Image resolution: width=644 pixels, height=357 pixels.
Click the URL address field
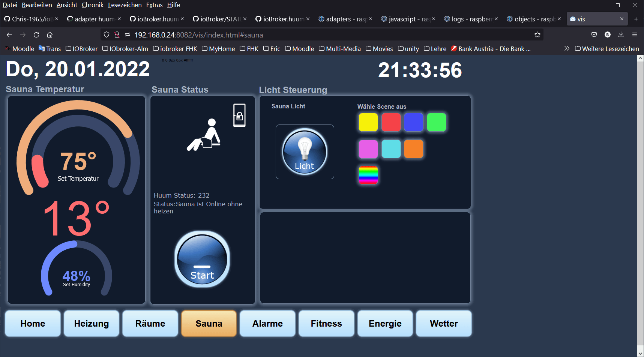[x=322, y=35]
